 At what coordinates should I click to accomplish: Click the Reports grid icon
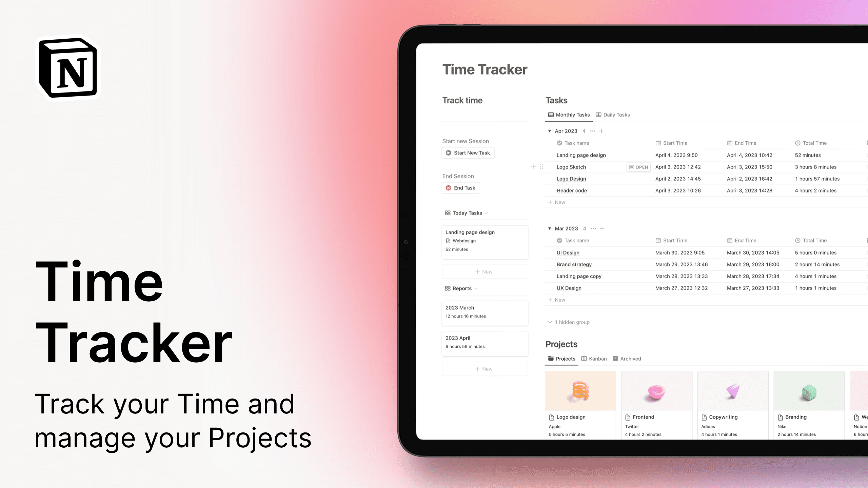click(448, 288)
